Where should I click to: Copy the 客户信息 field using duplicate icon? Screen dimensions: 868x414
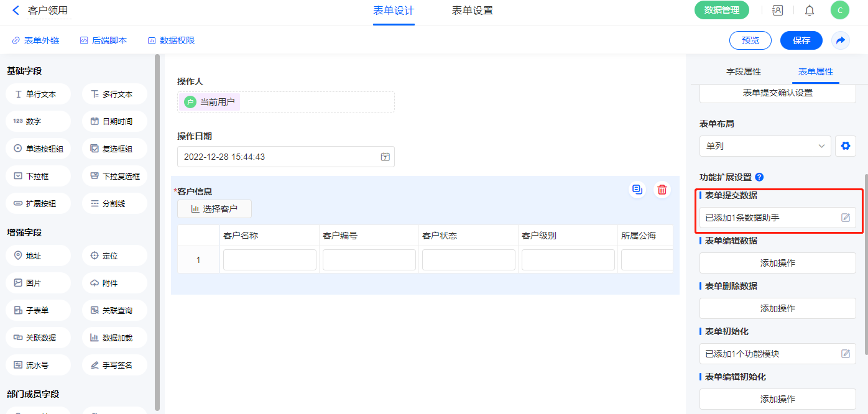coord(637,190)
